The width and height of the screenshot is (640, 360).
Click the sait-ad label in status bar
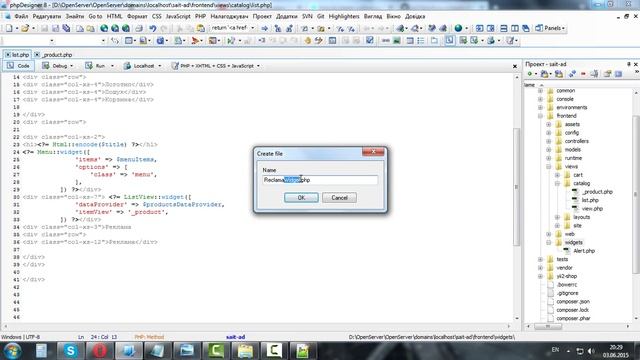click(235, 337)
